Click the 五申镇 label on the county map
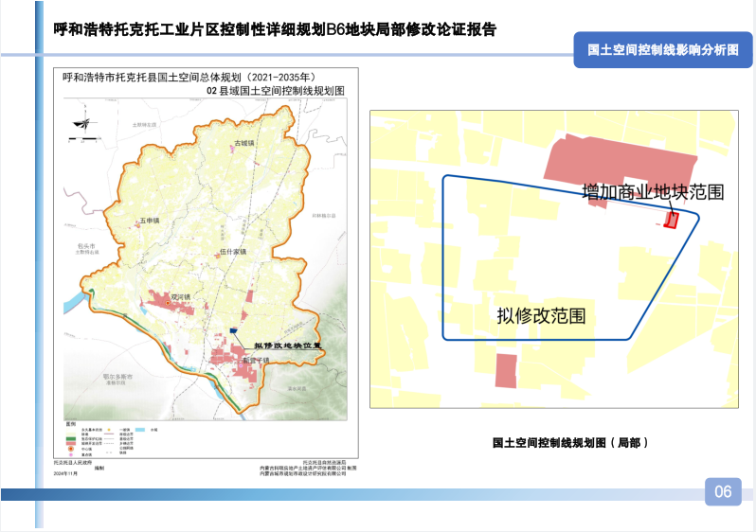The image size is (756, 532). click(148, 221)
